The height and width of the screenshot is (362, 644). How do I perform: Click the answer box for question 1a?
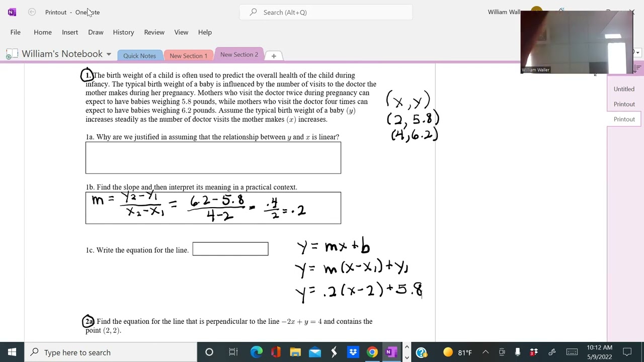pyautogui.click(x=213, y=158)
